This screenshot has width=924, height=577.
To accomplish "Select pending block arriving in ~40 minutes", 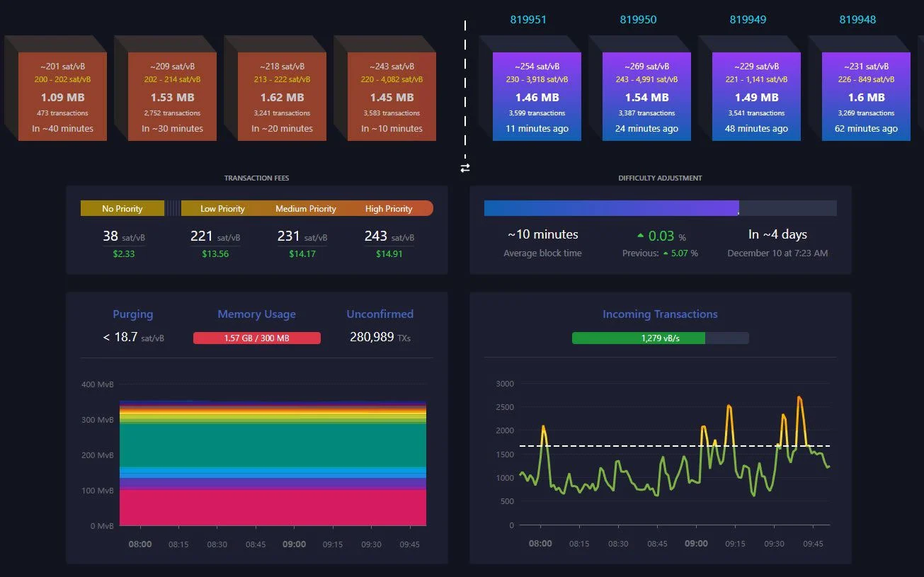I will pyautogui.click(x=62, y=96).
